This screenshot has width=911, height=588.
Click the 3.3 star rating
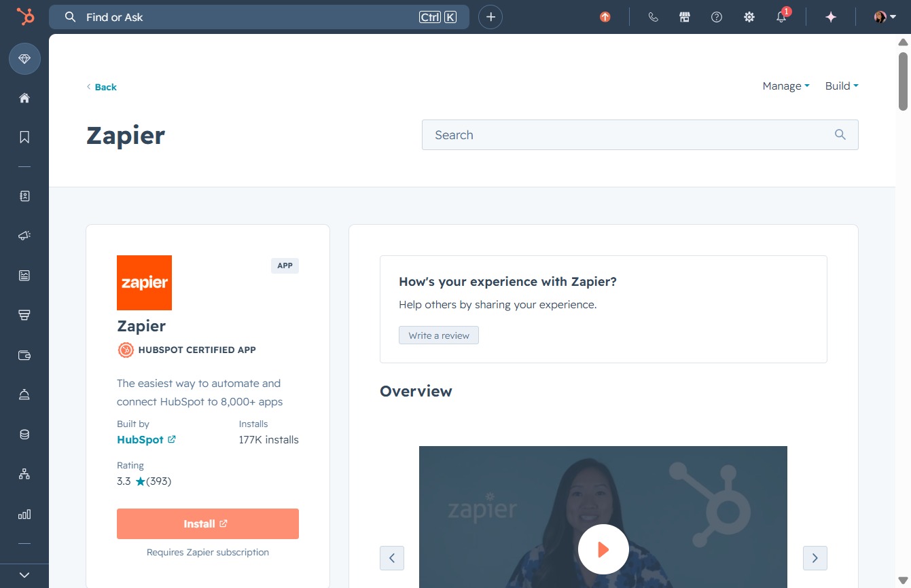tap(144, 481)
